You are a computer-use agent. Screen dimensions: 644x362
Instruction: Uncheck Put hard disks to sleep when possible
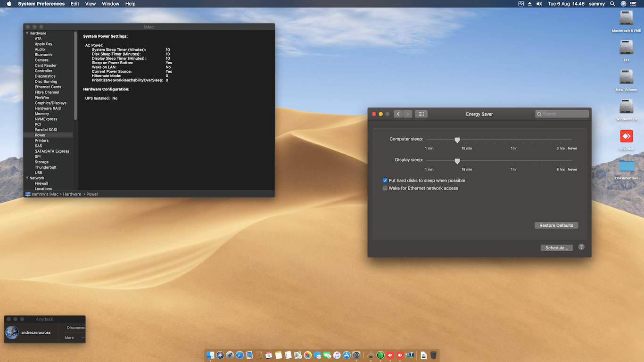tap(385, 181)
